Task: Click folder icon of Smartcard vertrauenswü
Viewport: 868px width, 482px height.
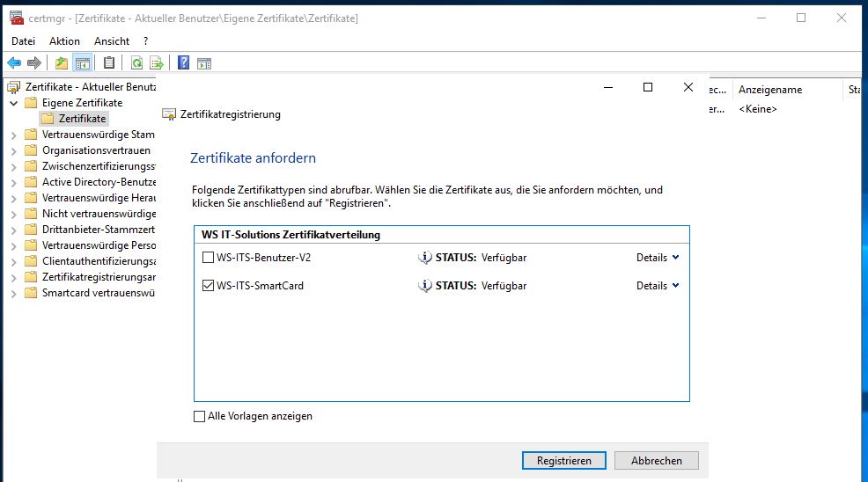Action: [31, 293]
